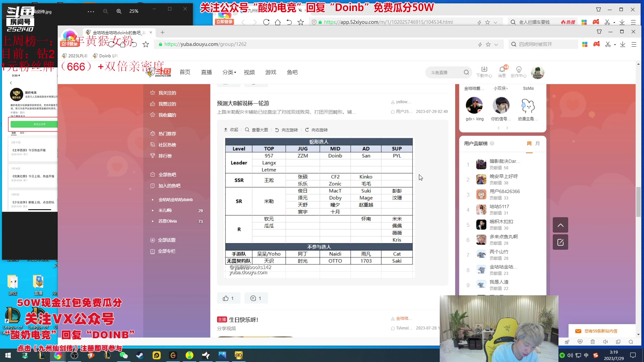This screenshot has width=644, height=362.
Task: Click the compose new post icon
Action: pos(560,242)
